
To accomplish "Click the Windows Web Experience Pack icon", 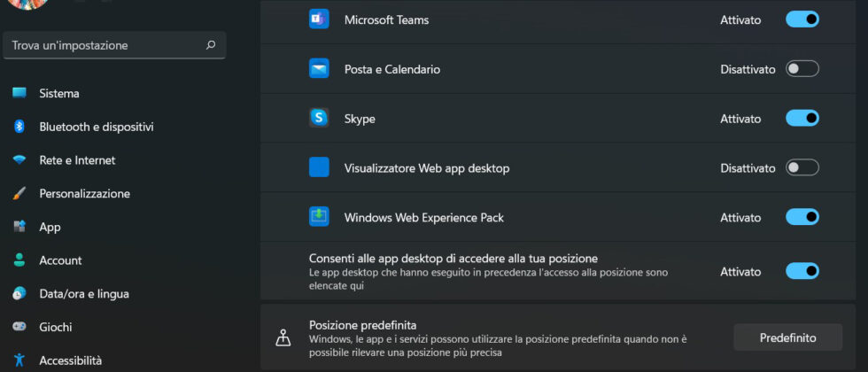I will pyautogui.click(x=319, y=217).
